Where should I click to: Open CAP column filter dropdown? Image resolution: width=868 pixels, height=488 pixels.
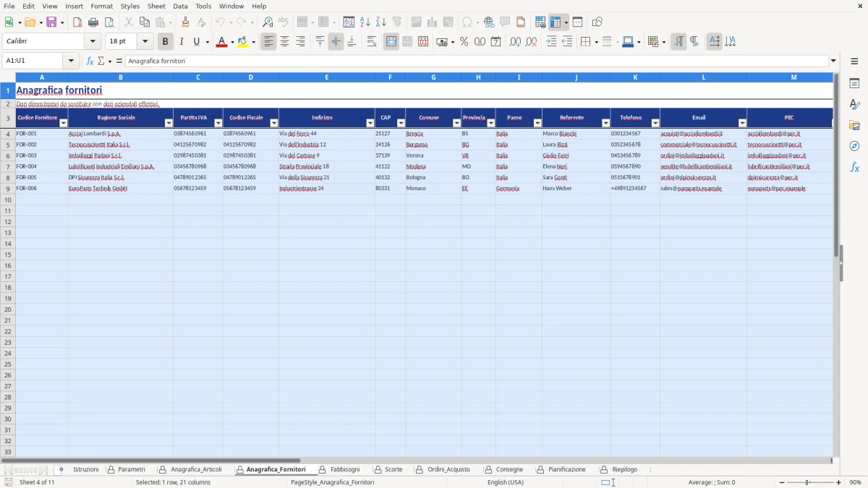point(401,123)
